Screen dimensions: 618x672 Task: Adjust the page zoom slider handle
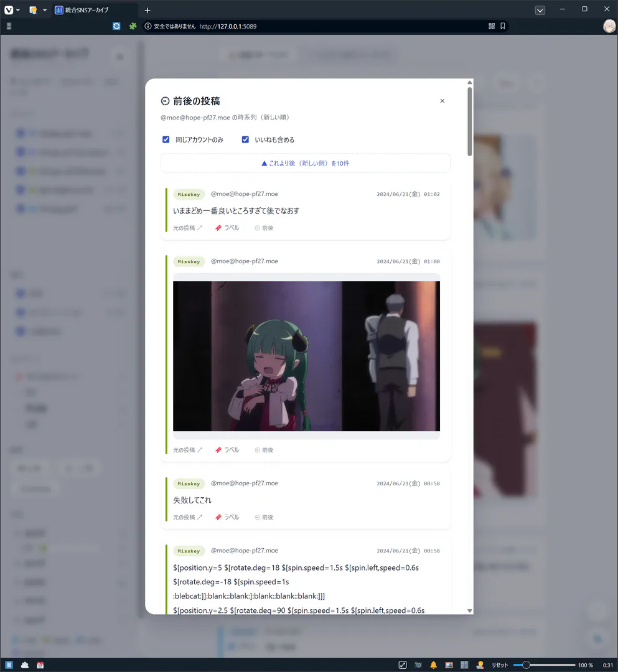526,665
